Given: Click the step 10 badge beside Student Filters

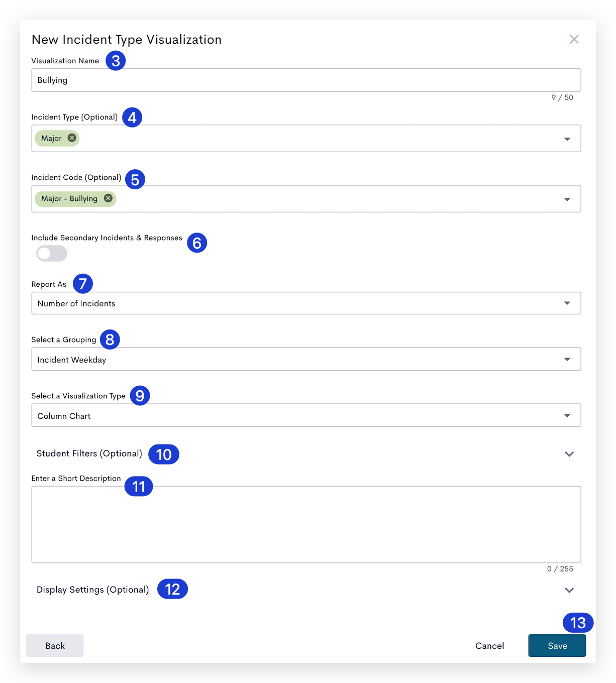Looking at the screenshot, I should click(164, 454).
